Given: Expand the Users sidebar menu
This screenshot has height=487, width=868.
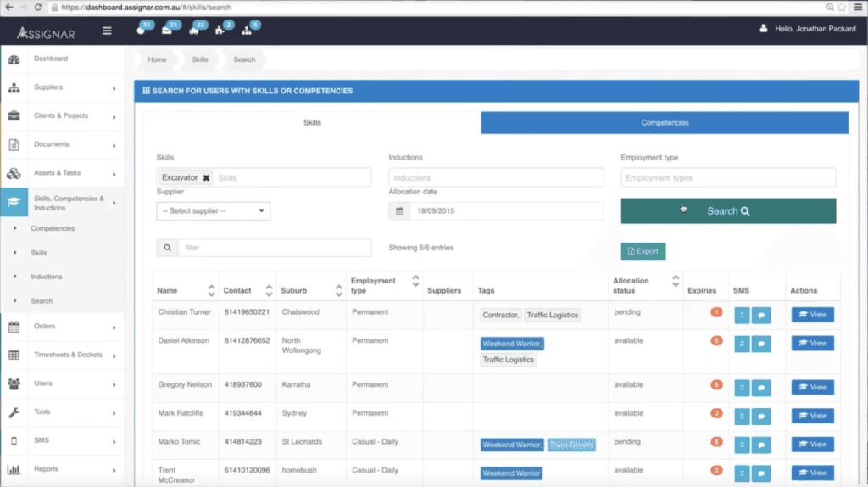Looking at the screenshot, I should (114, 384).
